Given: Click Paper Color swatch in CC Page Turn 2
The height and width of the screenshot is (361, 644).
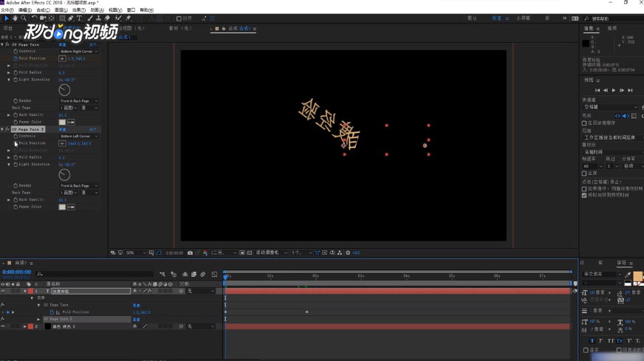Looking at the screenshot, I should click(62, 207).
